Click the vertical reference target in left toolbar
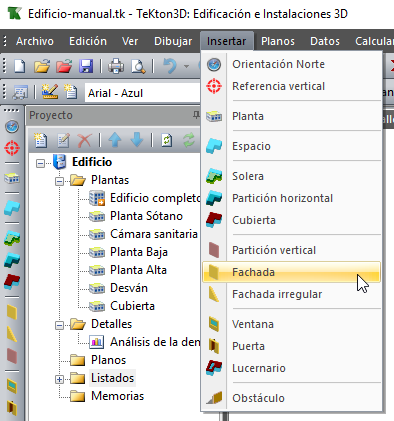The height and width of the screenshot is (421, 394). click(12, 148)
